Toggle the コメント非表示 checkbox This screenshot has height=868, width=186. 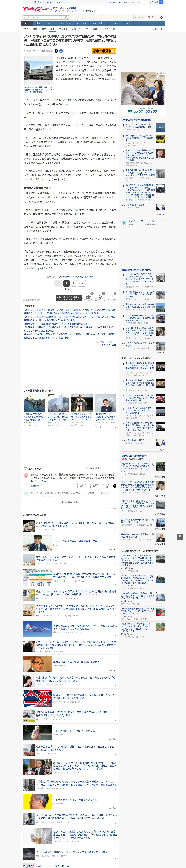(102, 509)
